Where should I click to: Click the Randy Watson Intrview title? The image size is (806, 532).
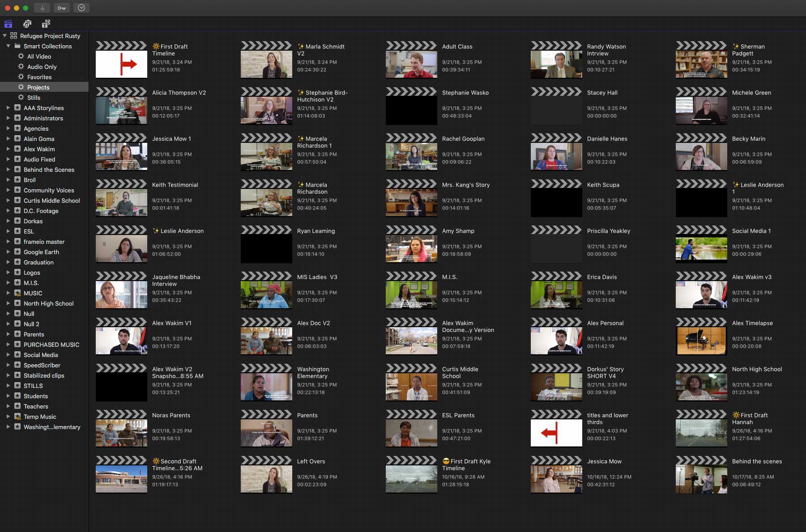click(606, 50)
